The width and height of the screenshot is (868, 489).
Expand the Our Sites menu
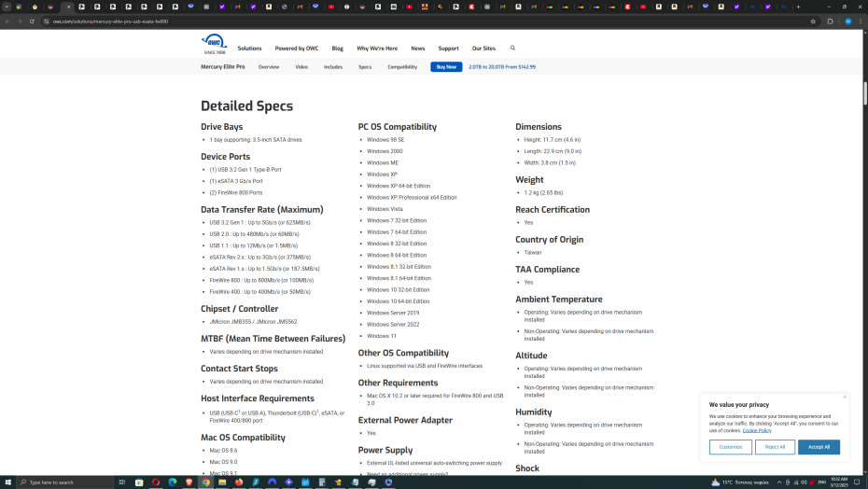(x=483, y=49)
